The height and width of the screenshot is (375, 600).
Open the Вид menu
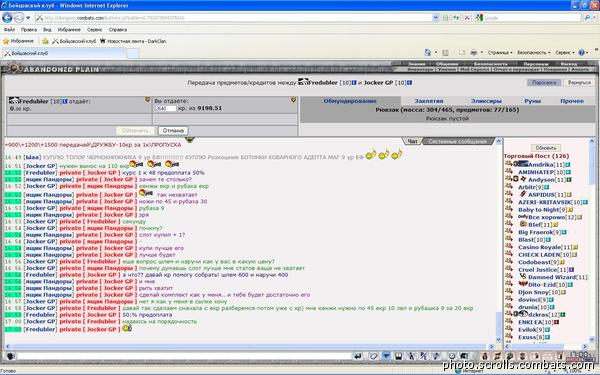click(x=47, y=29)
